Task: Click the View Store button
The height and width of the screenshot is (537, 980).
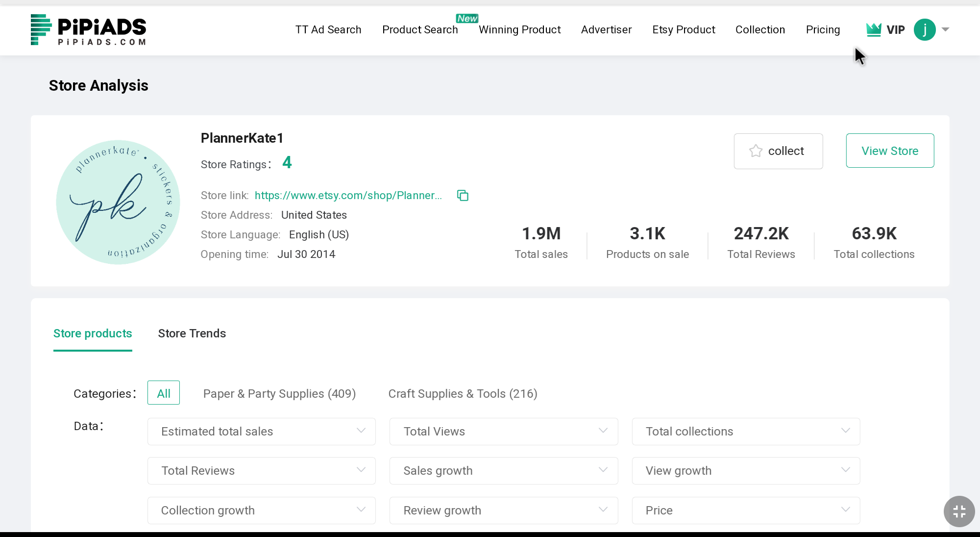Action: [x=889, y=151]
